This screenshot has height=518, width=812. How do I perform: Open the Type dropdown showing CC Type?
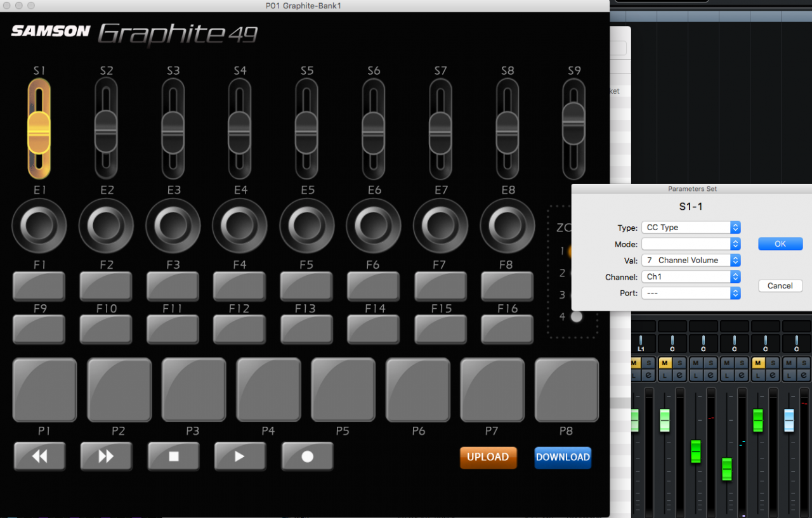click(x=691, y=227)
